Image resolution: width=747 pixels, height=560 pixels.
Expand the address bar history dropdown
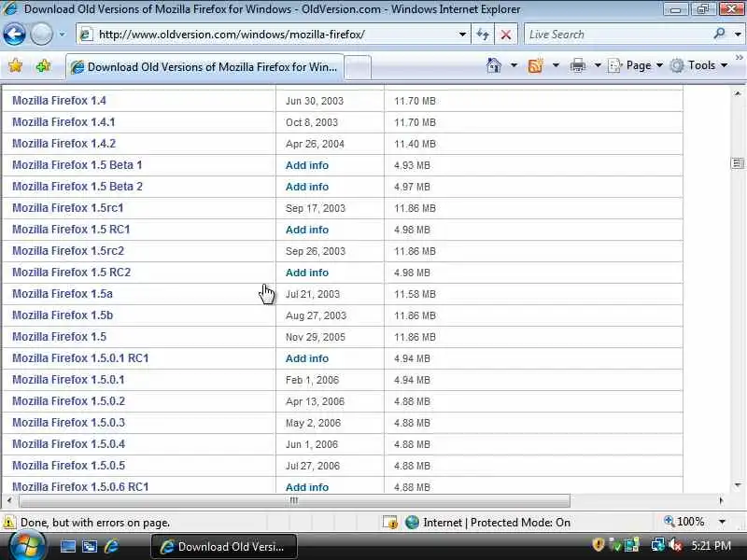point(462,35)
